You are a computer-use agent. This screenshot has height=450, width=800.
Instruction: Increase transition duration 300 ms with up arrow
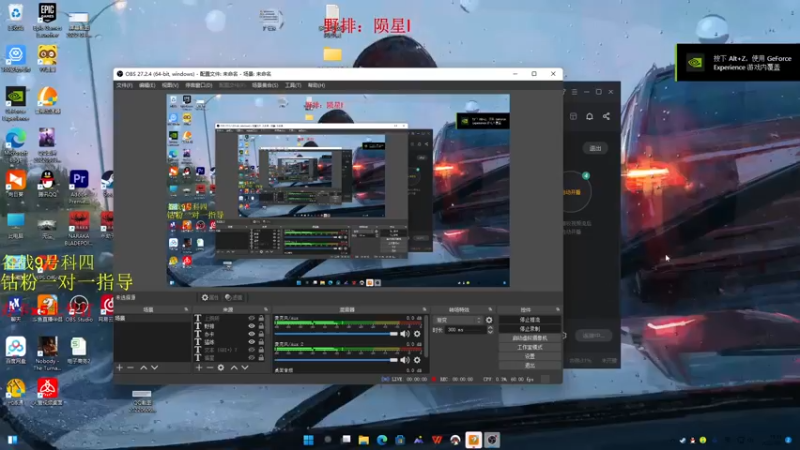[x=490, y=328]
